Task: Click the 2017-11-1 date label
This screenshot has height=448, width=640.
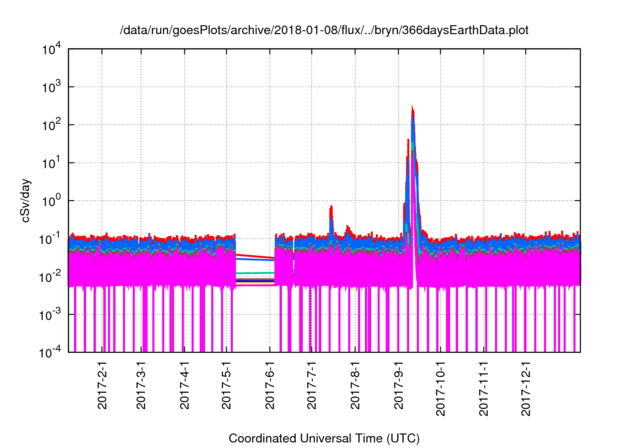Action: (484, 388)
